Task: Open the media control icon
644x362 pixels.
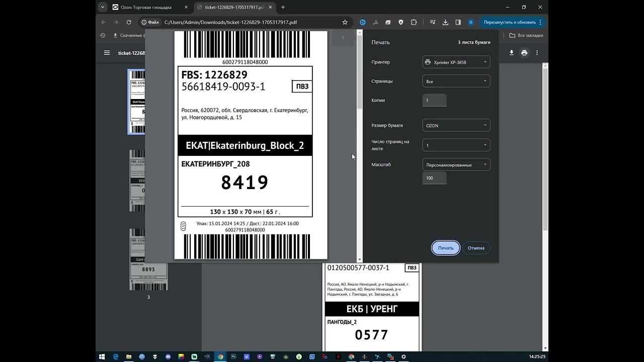Action: click(x=433, y=22)
